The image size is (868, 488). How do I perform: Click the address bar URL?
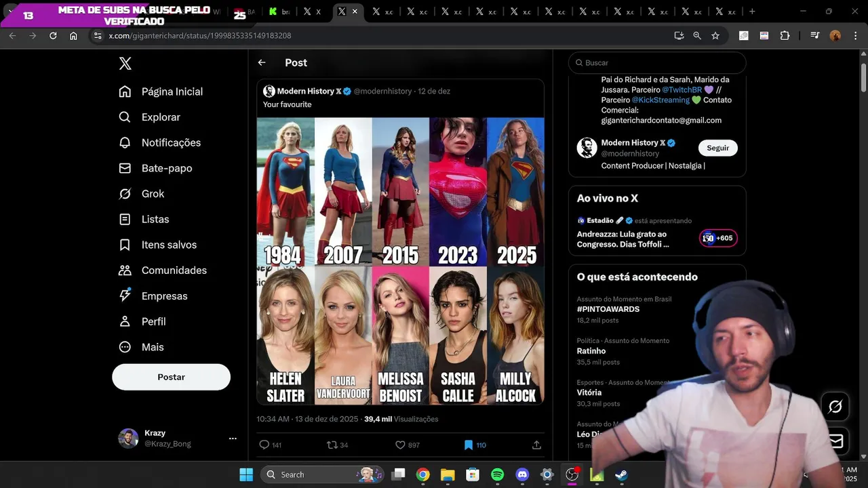pos(200,35)
